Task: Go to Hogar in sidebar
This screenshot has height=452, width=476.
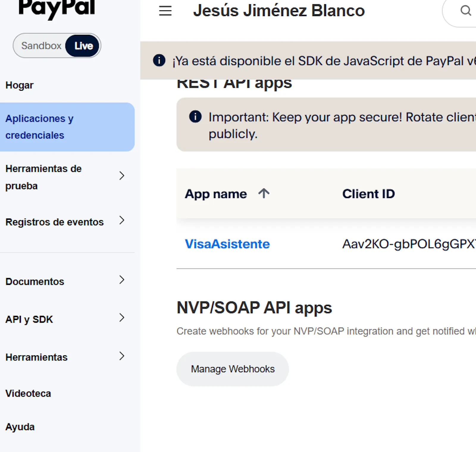Action: pos(20,85)
